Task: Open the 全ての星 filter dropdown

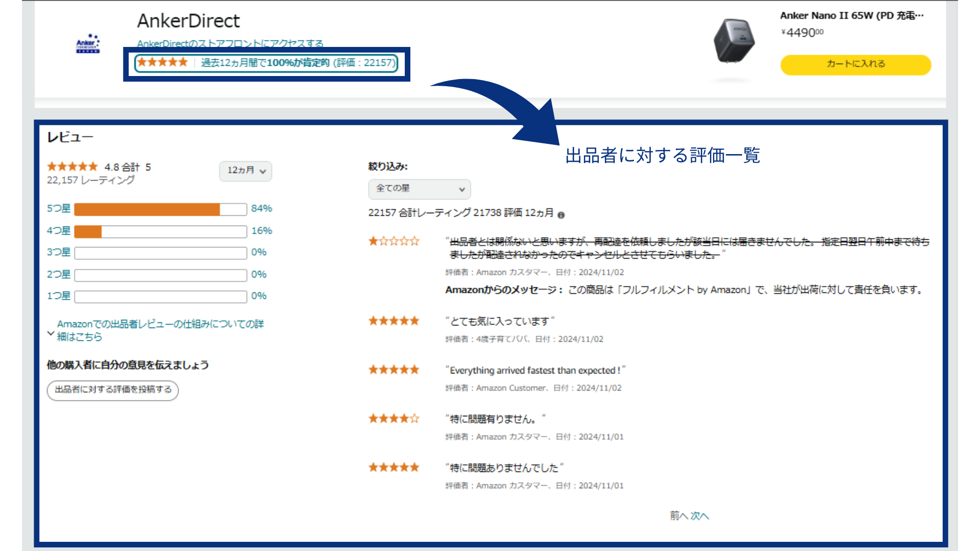Action: [x=419, y=189]
